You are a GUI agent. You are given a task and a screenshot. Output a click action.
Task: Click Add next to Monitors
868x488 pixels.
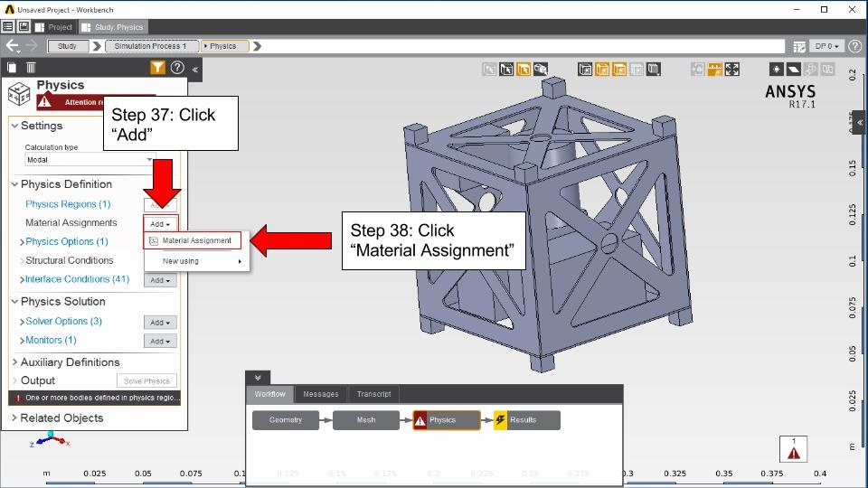pos(160,341)
